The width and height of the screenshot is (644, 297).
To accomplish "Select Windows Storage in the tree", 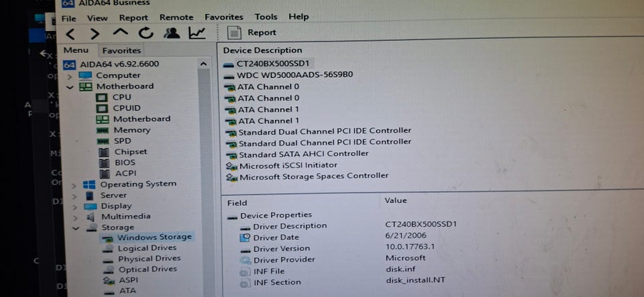I will click(x=154, y=237).
